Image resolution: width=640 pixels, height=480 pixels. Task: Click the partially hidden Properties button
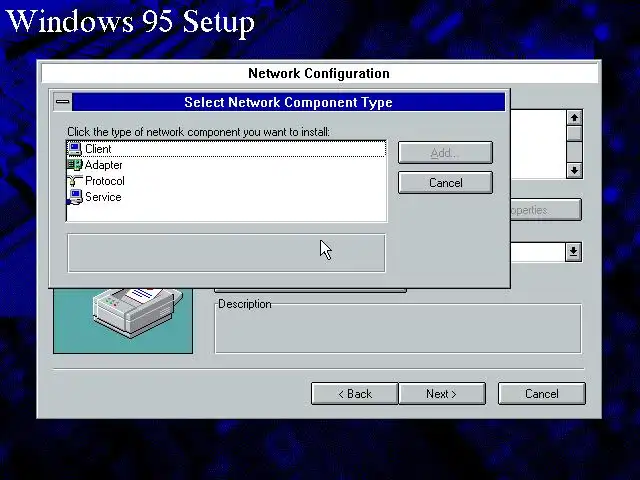pyautogui.click(x=546, y=210)
